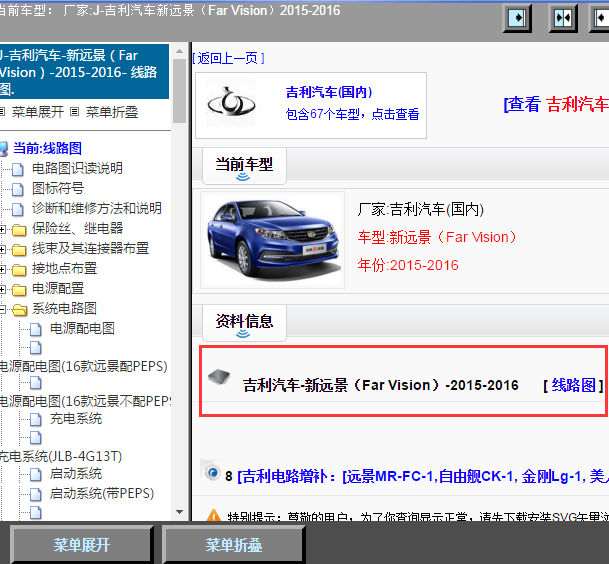Click the sidebar scrollbar up arrow
The height and width of the screenshot is (564, 609).
(179, 51)
